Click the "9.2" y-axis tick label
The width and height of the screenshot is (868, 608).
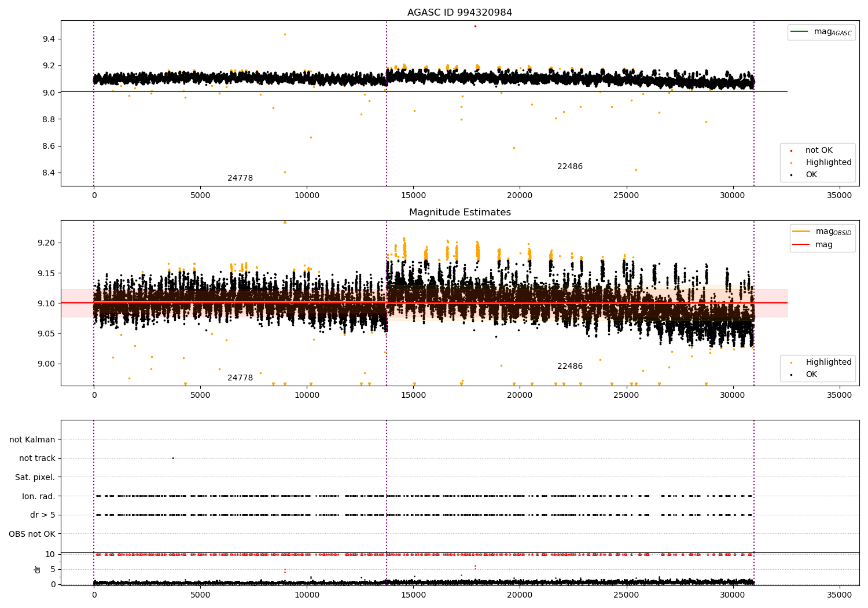[x=49, y=66]
